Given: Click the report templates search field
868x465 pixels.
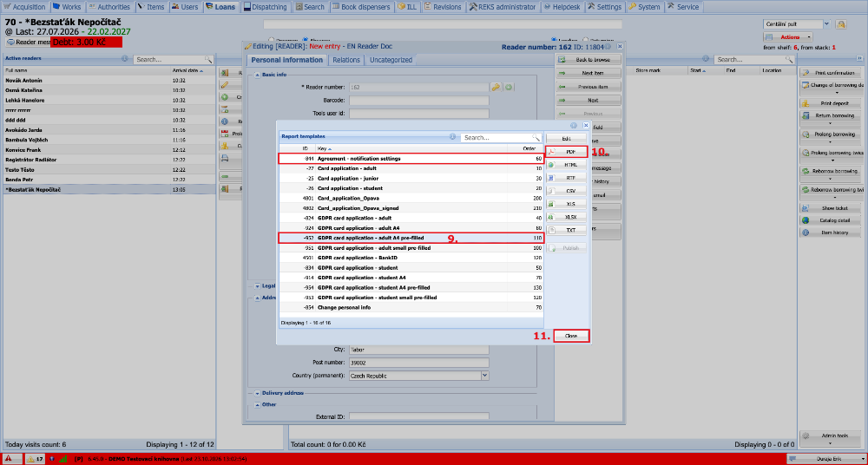Looking at the screenshot, I should click(497, 137).
